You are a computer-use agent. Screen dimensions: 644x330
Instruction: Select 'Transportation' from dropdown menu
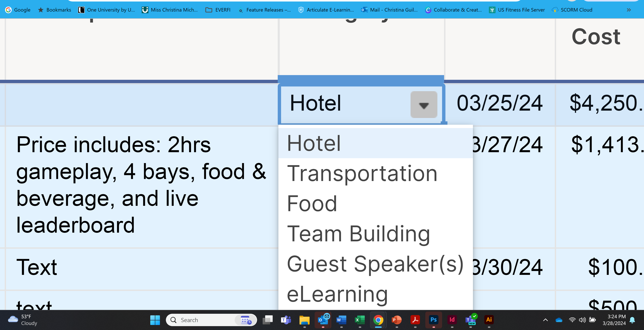tap(362, 173)
